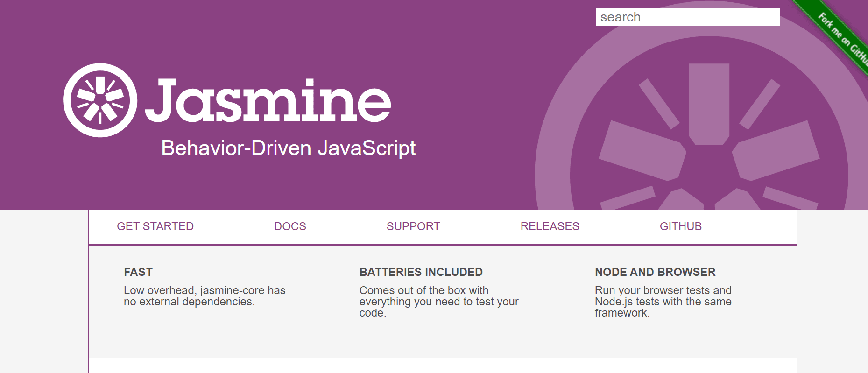This screenshot has width=868, height=373.
Task: Select the FAST feature heading
Action: pyautogui.click(x=138, y=272)
